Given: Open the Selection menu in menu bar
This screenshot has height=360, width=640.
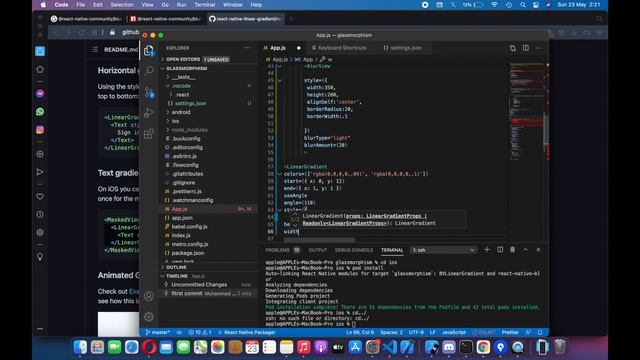Looking at the screenshot, I should [x=122, y=5].
